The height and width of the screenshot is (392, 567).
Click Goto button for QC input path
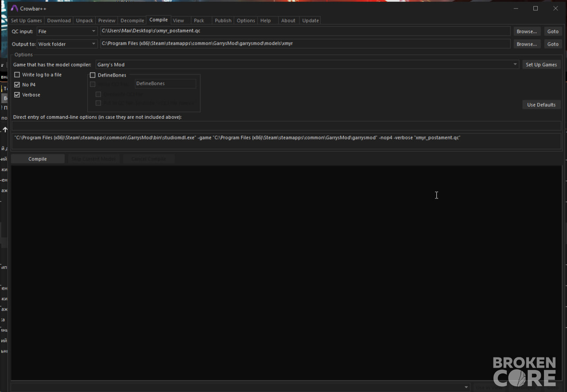(x=553, y=31)
